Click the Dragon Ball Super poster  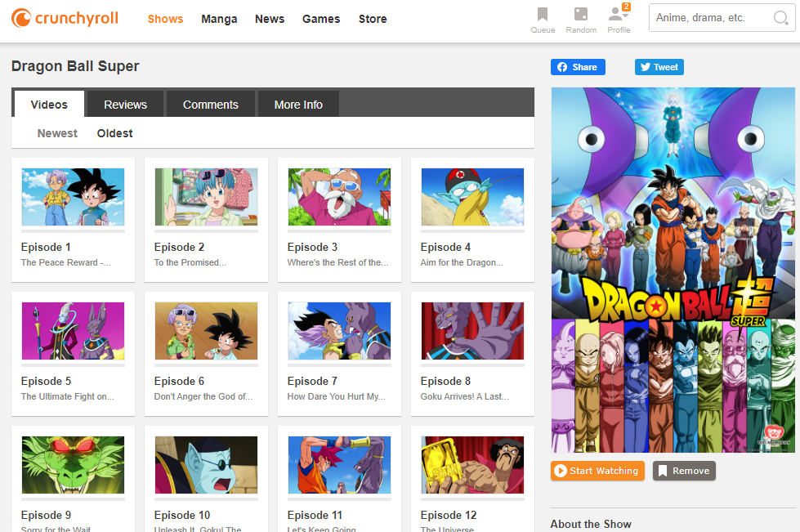673,270
